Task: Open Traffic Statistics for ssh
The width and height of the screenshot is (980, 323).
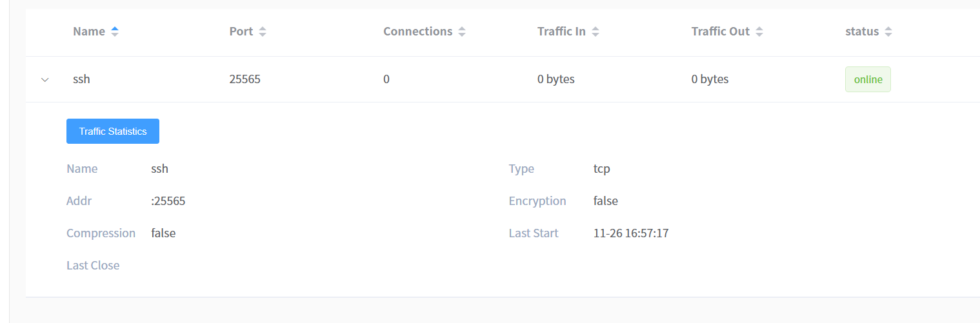Action: [x=113, y=132]
